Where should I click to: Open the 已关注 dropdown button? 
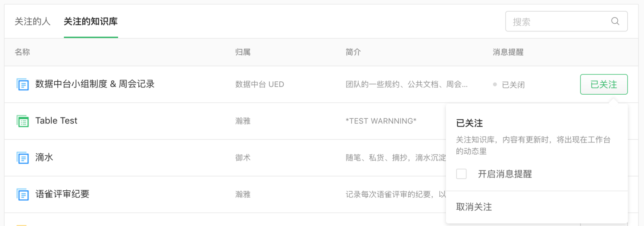pos(603,84)
